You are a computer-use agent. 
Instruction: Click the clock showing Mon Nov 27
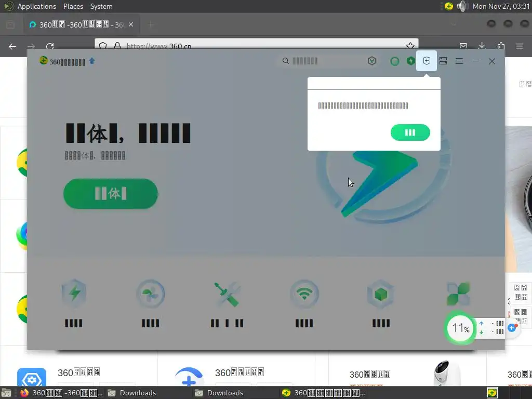click(x=501, y=6)
